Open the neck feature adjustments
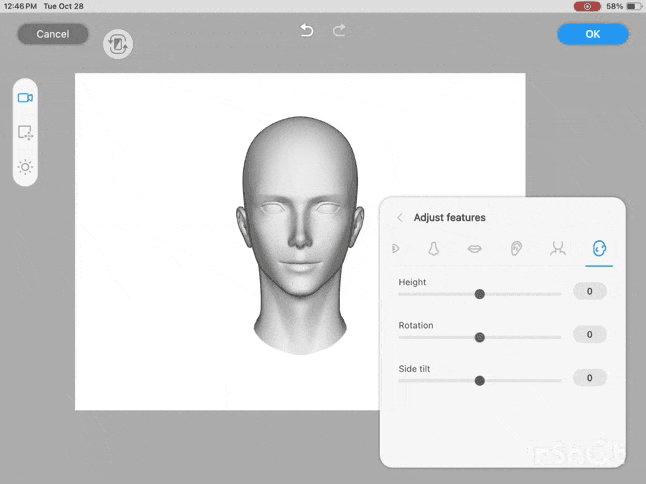646x484 pixels. coord(558,248)
